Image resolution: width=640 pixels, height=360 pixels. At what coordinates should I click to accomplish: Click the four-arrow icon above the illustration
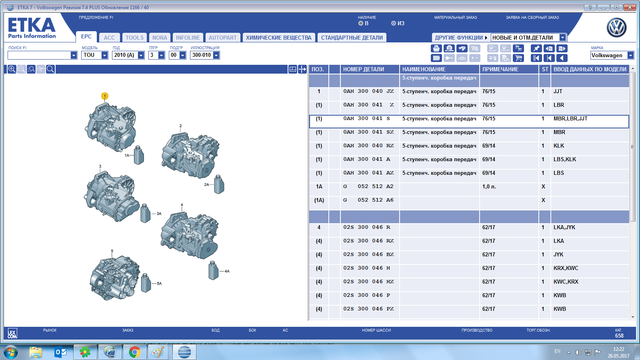click(302, 69)
